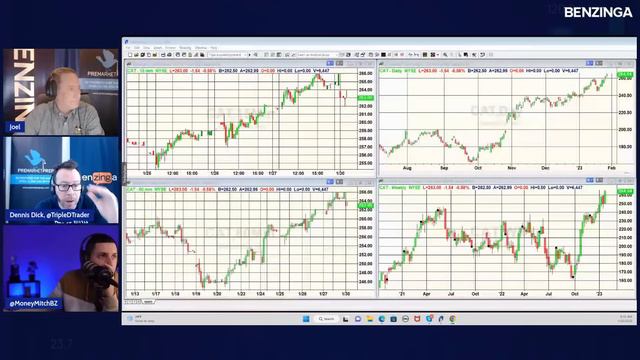Open Google Chrome from the taskbar
This screenshot has height=360, width=640.
click(x=453, y=319)
